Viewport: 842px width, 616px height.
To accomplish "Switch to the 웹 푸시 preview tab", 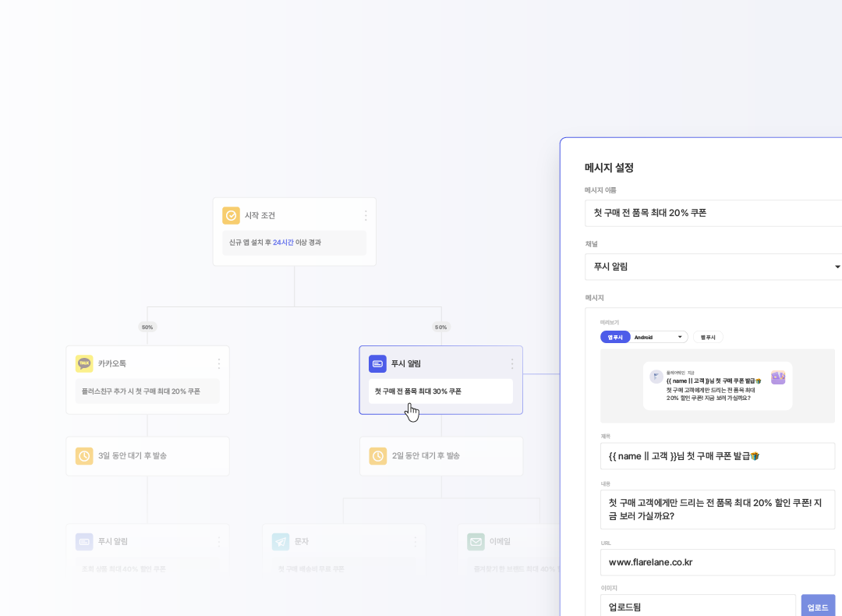I will tap(708, 337).
